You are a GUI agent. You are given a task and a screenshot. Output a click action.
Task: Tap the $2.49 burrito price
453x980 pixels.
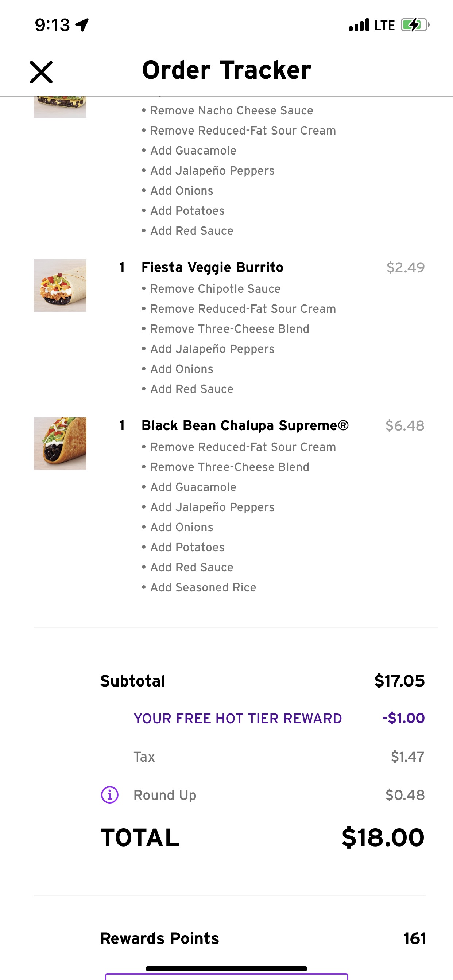pos(406,267)
